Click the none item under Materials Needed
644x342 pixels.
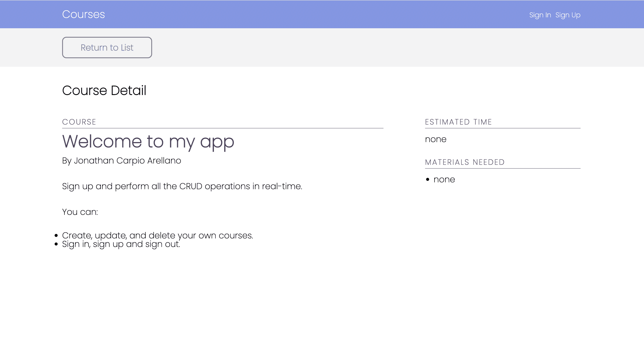(444, 179)
